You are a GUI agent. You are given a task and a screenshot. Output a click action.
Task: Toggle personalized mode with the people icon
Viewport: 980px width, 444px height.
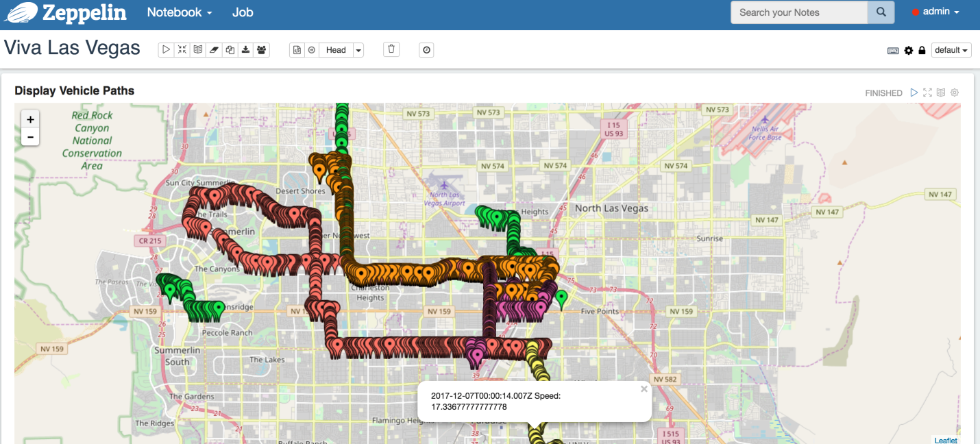pyautogui.click(x=261, y=49)
